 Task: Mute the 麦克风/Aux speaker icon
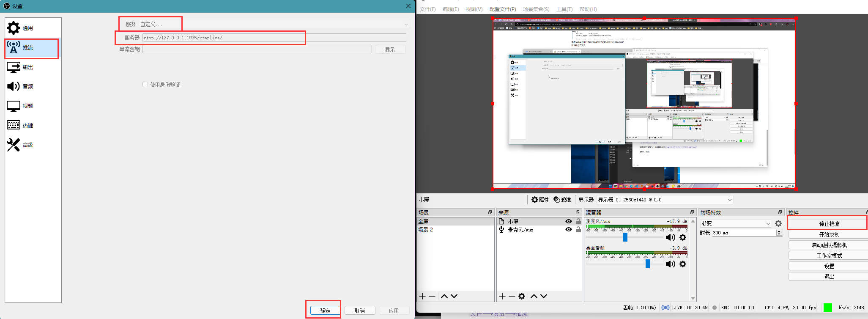point(671,237)
